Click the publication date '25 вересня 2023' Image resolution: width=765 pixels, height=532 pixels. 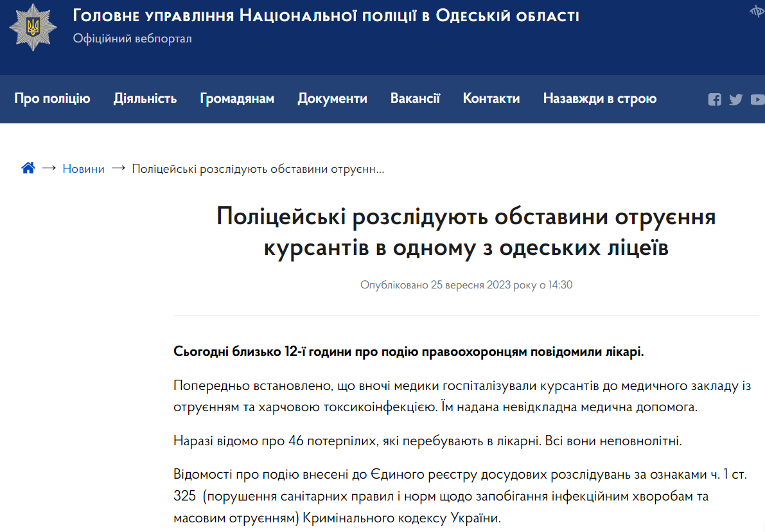(470, 285)
